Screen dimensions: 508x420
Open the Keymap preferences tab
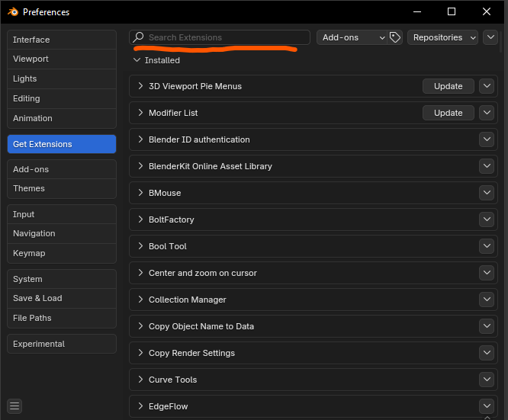click(x=62, y=253)
